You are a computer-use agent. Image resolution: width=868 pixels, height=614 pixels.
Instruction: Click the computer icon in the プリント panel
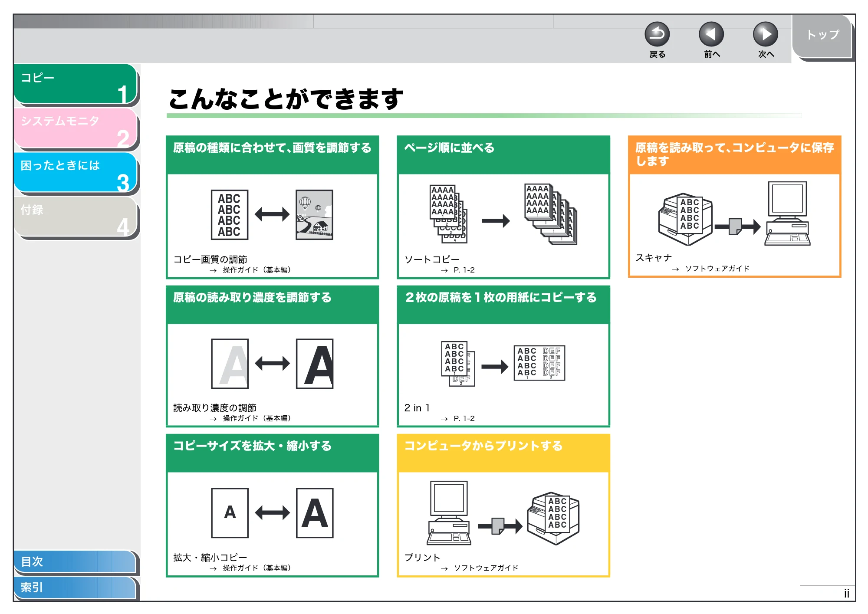(x=449, y=512)
